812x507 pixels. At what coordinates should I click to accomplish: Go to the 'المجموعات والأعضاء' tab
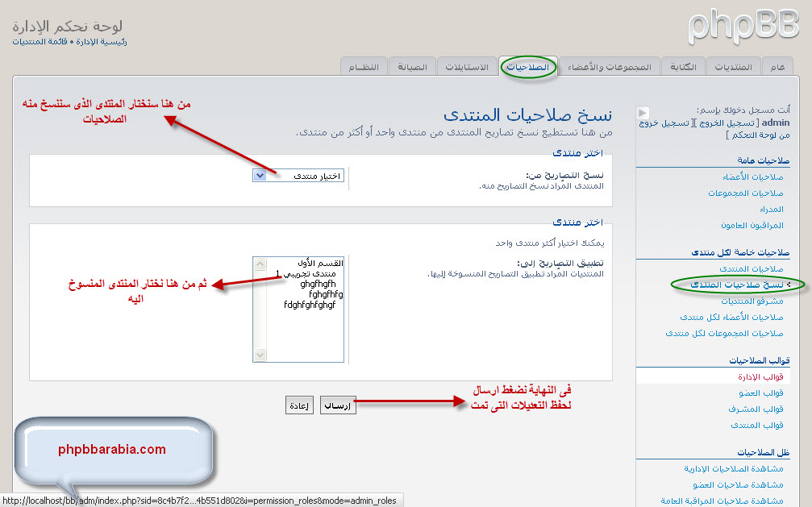coord(609,67)
